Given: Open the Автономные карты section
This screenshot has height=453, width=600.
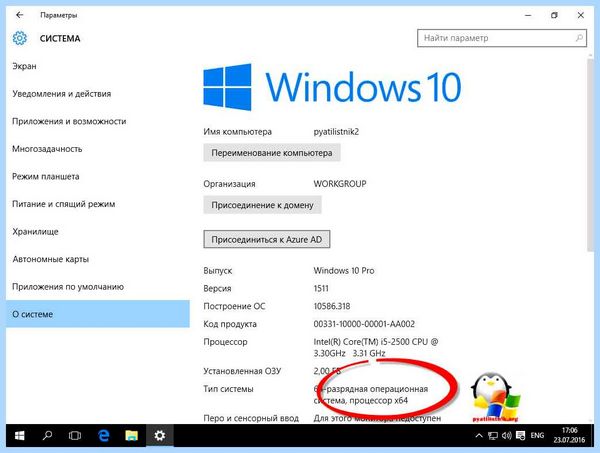Looking at the screenshot, I should [x=51, y=259].
